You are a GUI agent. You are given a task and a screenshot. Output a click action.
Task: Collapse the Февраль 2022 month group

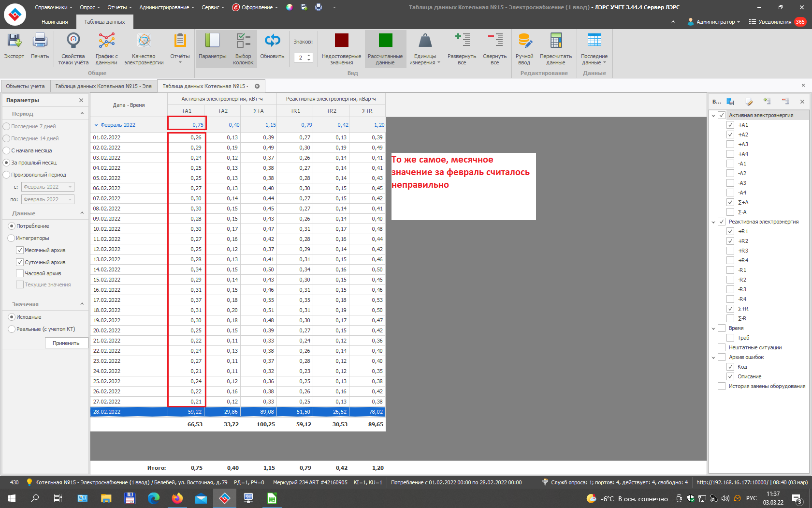pos(96,125)
